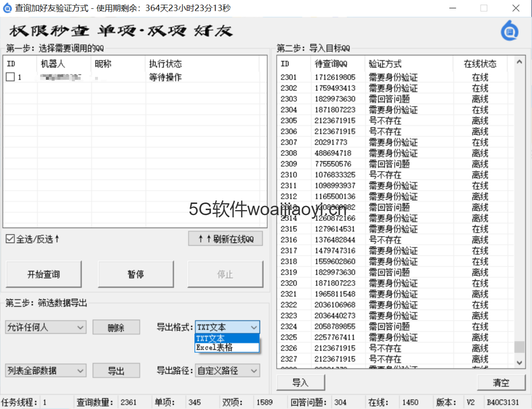Click the 单项 count 345
The image size is (532, 409).
194,402
